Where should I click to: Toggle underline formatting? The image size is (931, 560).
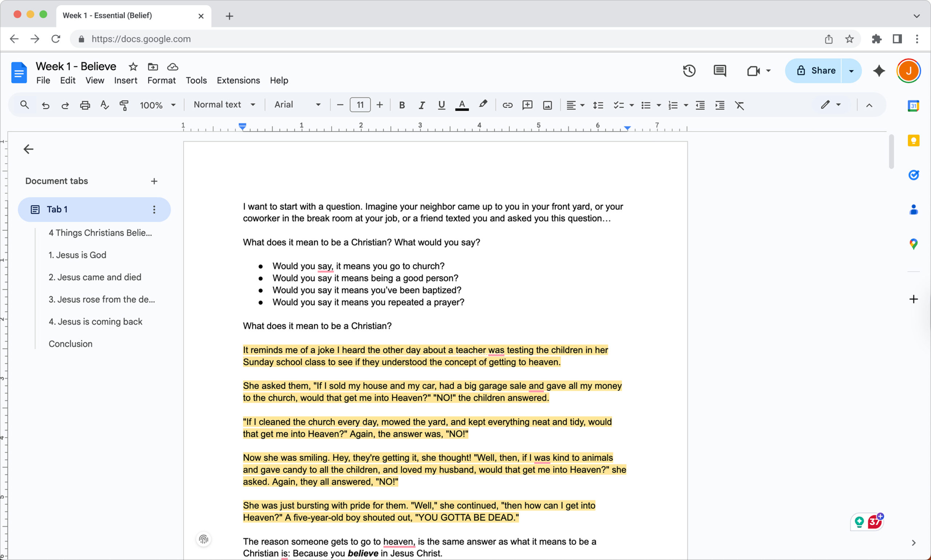[441, 105]
